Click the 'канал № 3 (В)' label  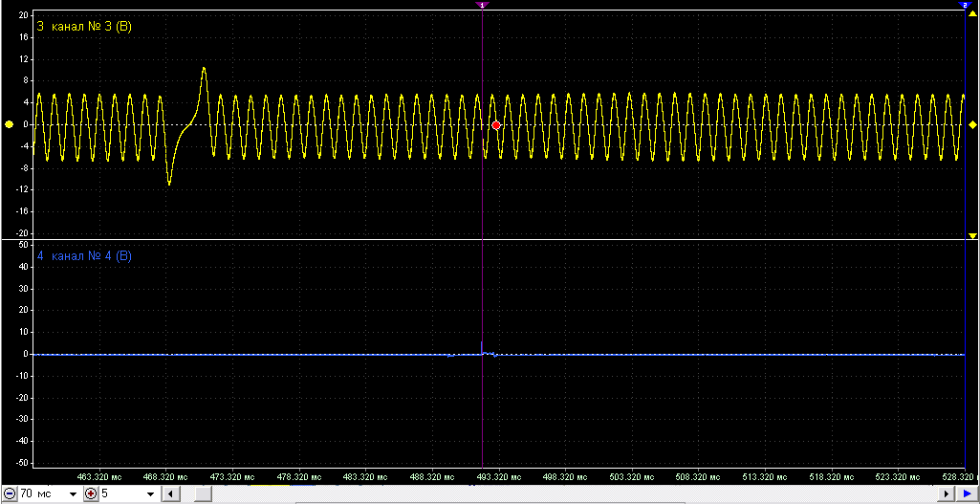[x=91, y=27]
